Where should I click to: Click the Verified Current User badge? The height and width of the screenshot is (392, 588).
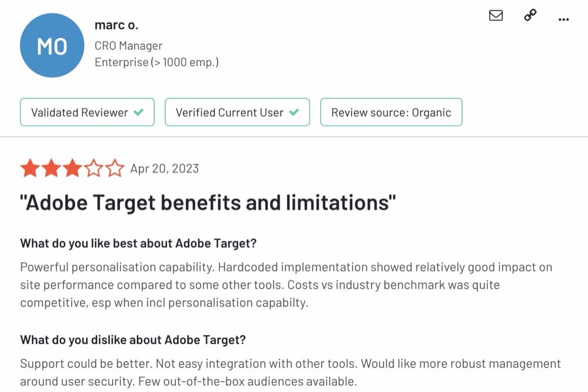237,112
